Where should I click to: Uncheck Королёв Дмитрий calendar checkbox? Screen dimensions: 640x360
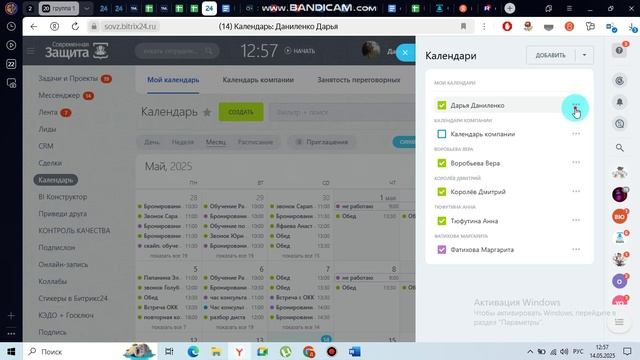(442, 192)
